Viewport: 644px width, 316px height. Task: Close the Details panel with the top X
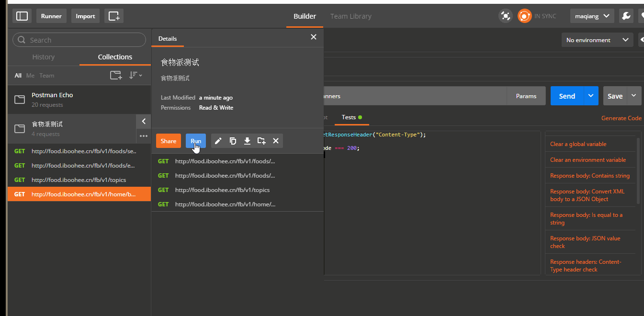click(x=314, y=37)
